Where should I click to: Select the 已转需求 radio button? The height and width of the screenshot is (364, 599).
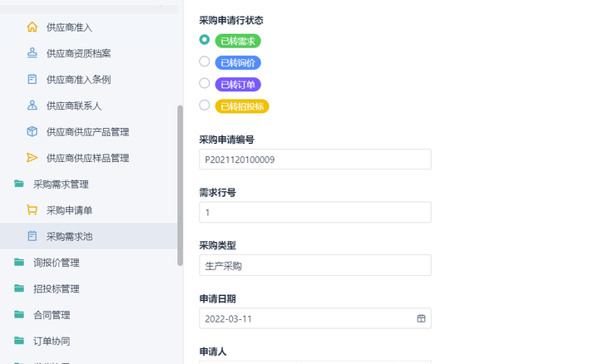205,40
